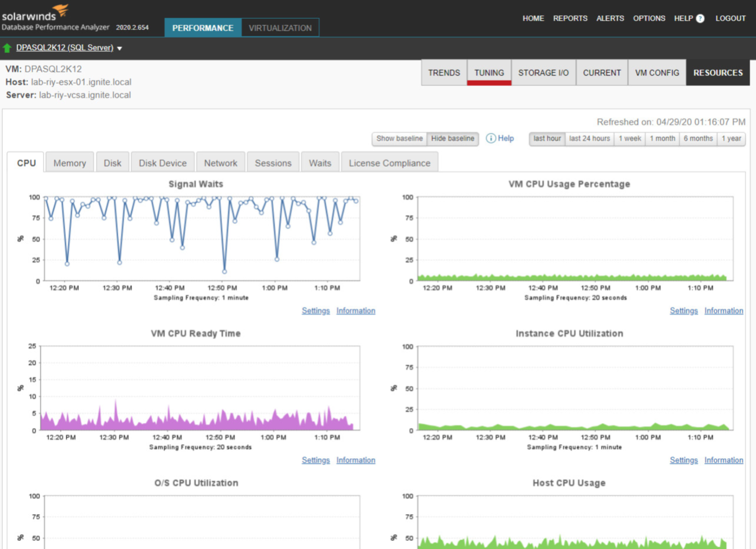756x549 pixels.
Task: Select the 1 week time range
Action: [x=630, y=138]
